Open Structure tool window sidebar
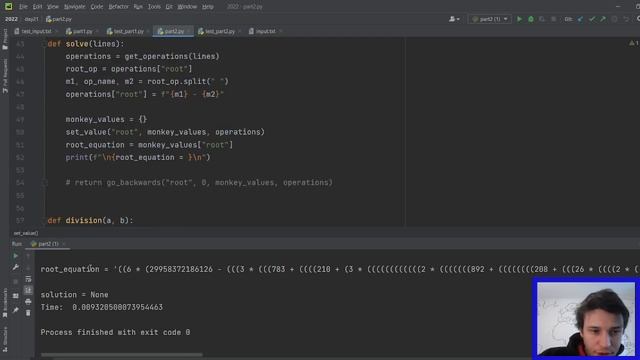 pos(5,339)
